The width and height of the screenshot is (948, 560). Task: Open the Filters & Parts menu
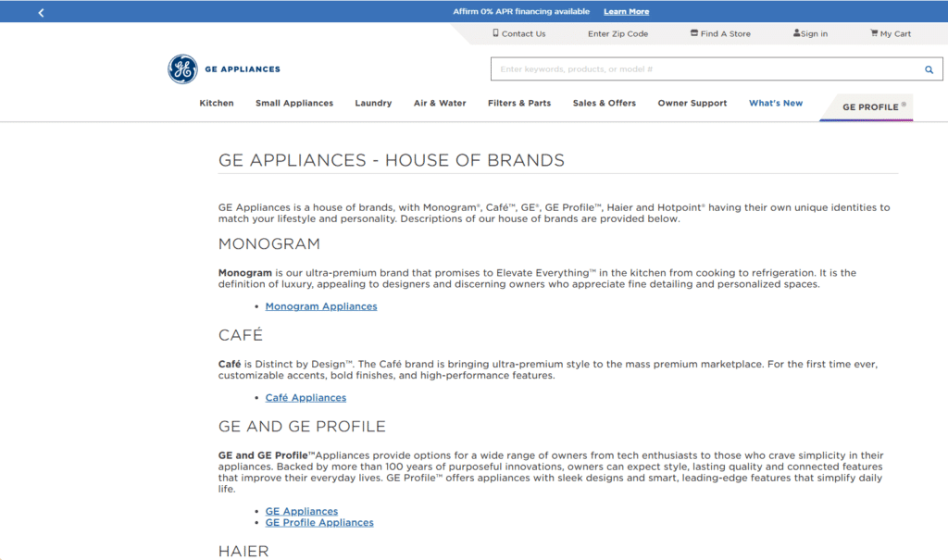[519, 104]
